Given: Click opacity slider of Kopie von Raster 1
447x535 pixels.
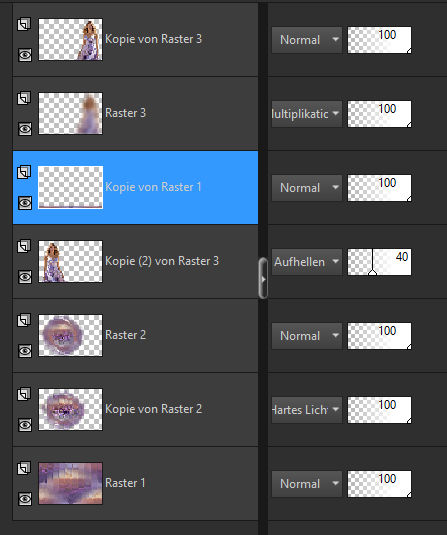Looking at the screenshot, I should click(x=379, y=188).
